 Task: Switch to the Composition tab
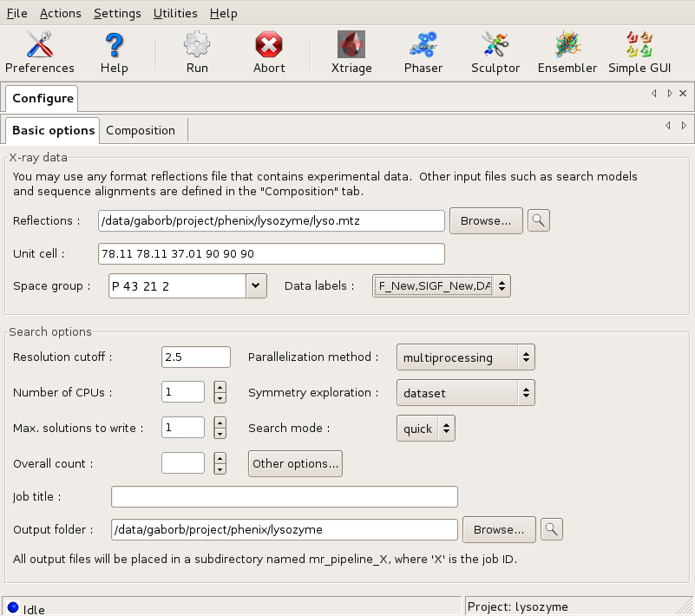[141, 130]
